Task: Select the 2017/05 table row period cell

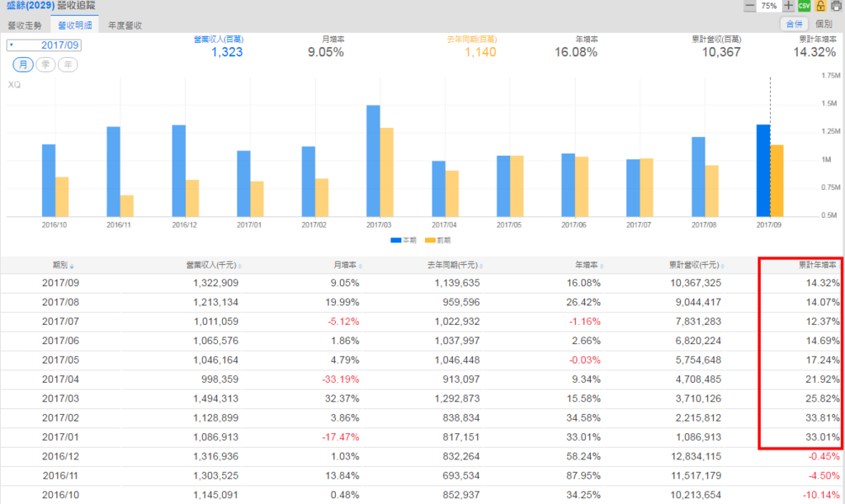Action: 60,360
